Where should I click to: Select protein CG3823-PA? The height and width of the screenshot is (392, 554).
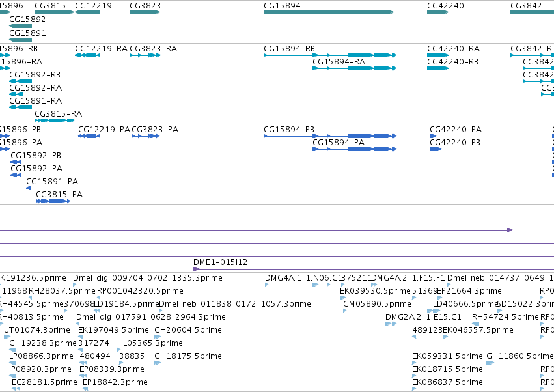146,136
